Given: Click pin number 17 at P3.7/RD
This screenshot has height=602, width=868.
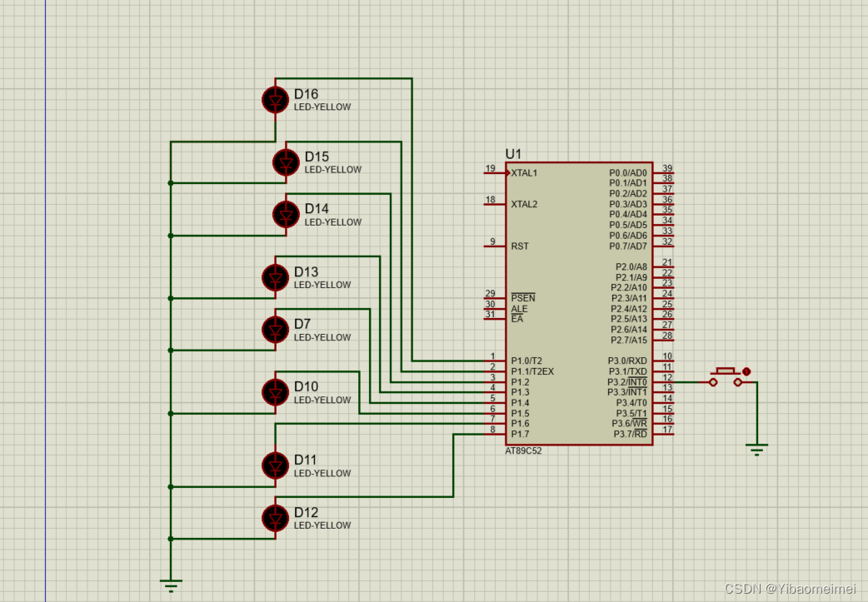Looking at the screenshot, I should click(x=667, y=430).
